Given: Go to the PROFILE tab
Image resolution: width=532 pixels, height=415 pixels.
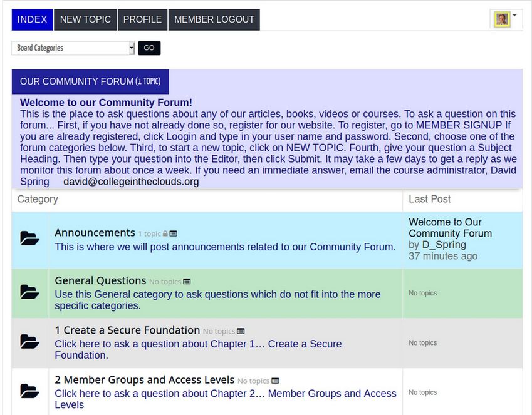Looking at the screenshot, I should tap(142, 19).
